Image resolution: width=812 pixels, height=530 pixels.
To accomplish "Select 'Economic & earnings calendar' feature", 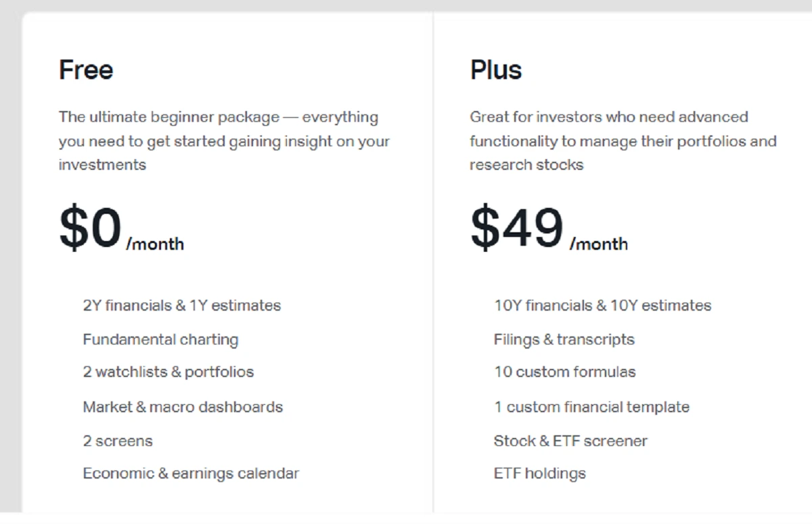I will click(191, 473).
